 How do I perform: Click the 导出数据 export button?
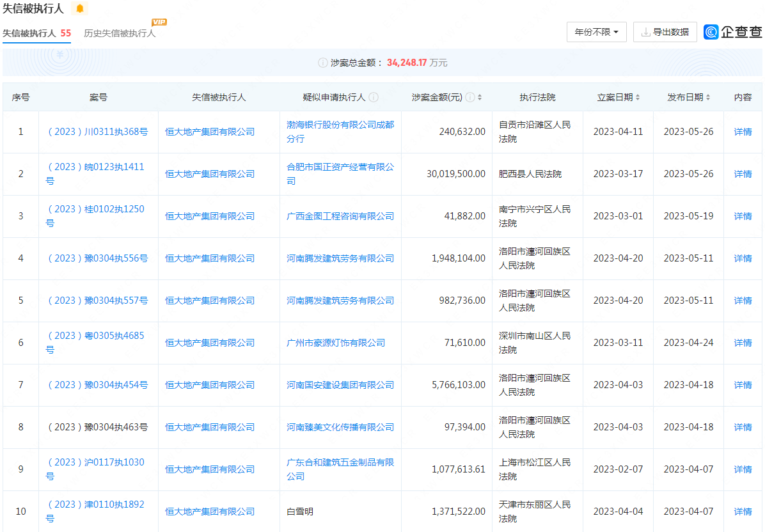coord(665,32)
